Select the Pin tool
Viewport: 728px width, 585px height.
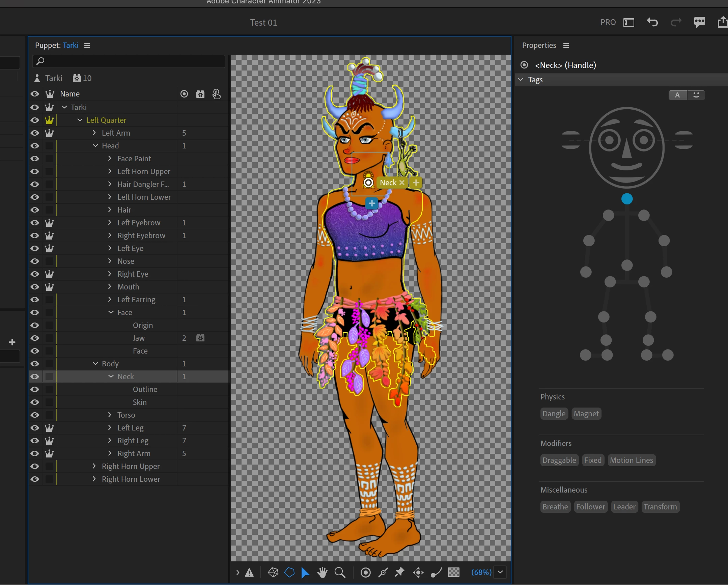coord(400,572)
